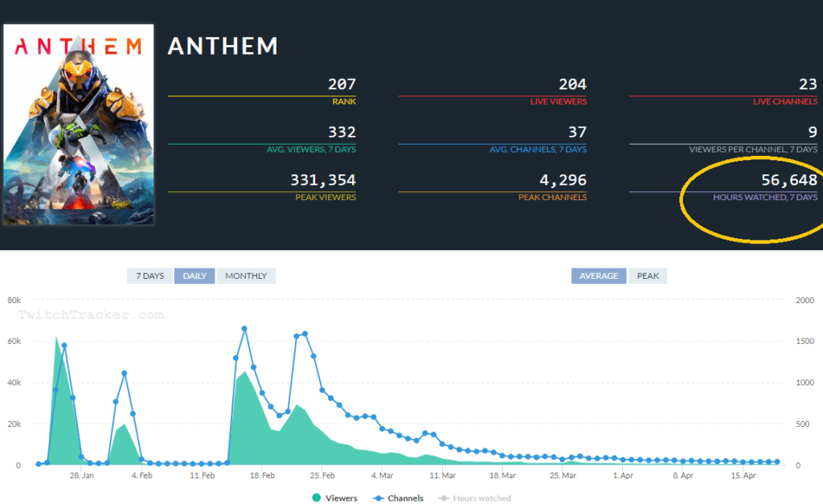
Task: Switch chart to 7 DAYS view
Action: [x=150, y=276]
